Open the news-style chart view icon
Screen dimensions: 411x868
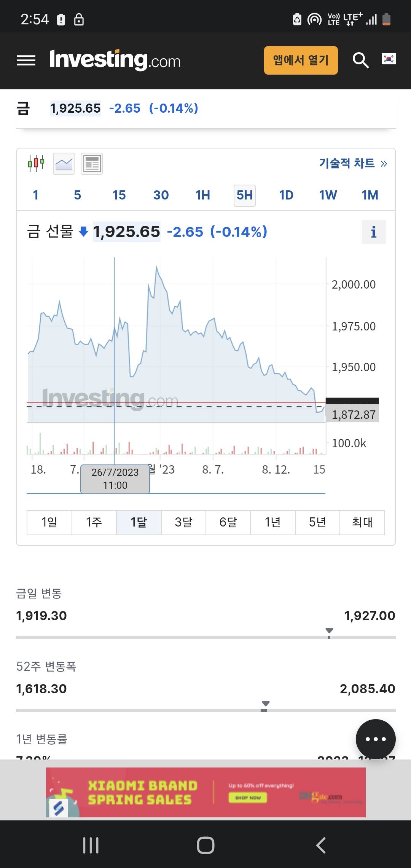[92, 164]
